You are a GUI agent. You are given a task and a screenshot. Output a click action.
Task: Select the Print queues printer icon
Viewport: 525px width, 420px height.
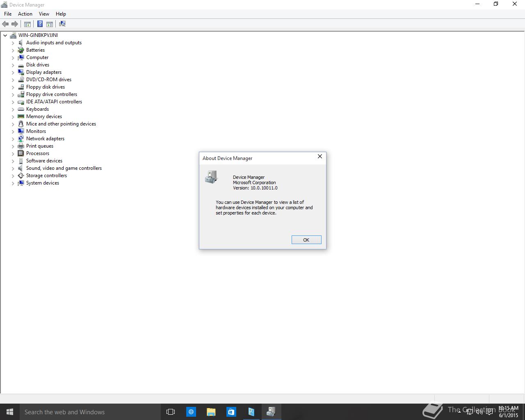coord(21,146)
